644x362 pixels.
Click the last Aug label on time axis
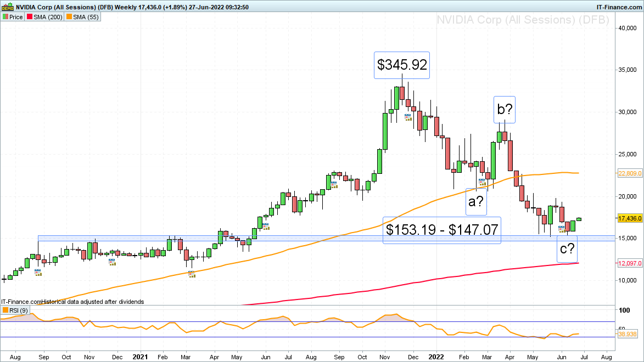click(x=606, y=357)
